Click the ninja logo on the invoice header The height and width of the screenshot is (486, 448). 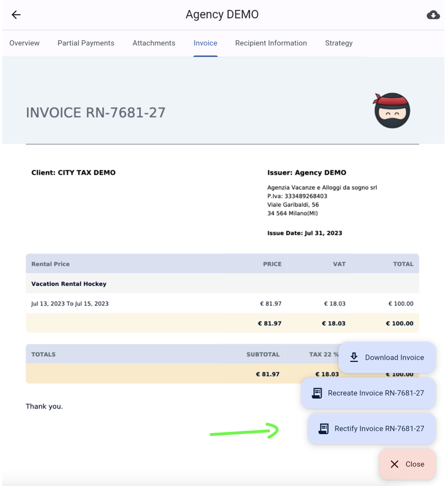(392, 110)
